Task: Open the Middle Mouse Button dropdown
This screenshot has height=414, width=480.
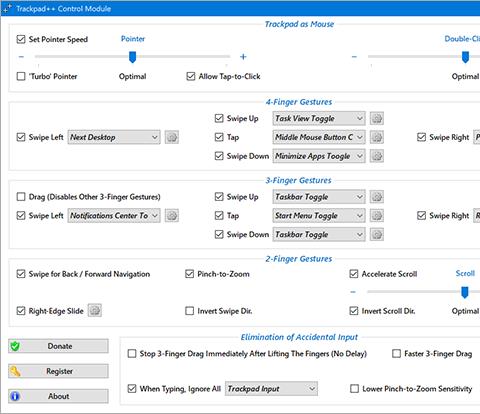Action: pyautogui.click(x=319, y=137)
